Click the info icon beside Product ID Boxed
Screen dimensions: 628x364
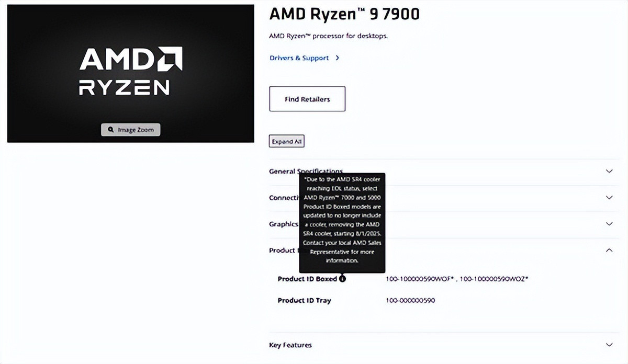(342, 279)
